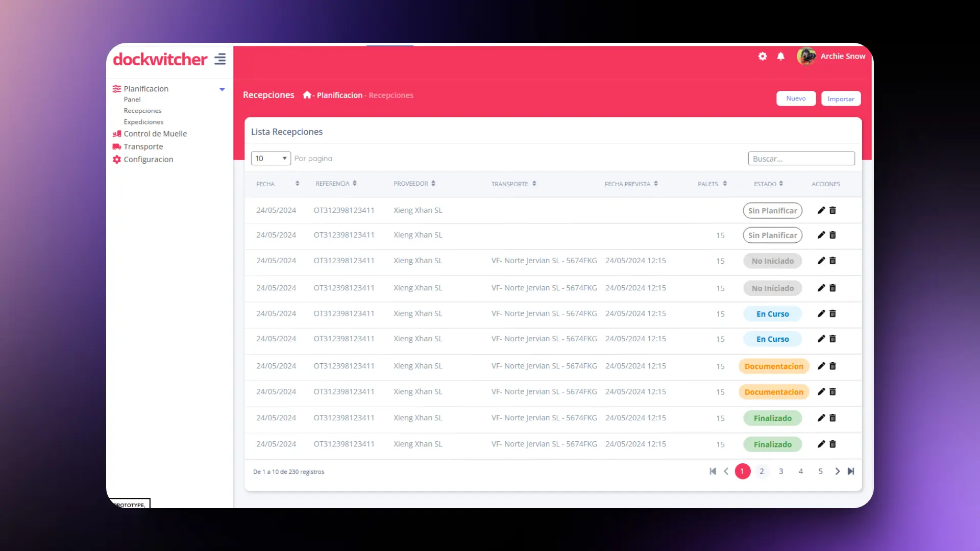Screen dimensions: 980x551
Task: Go to Planificacion breadcrumb link
Action: (339, 95)
